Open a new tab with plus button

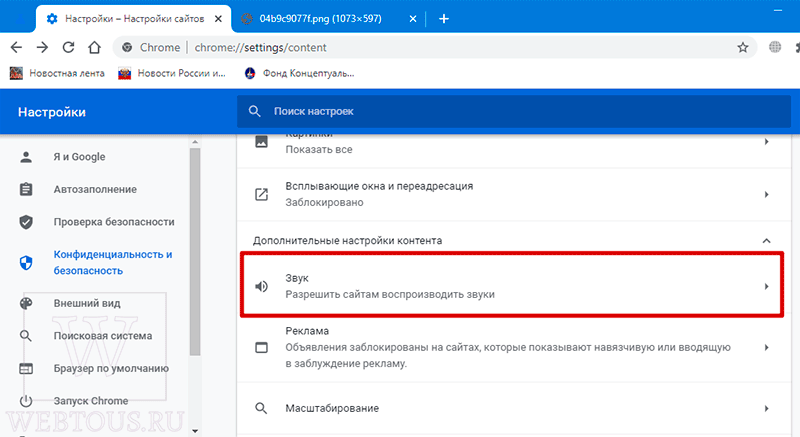coord(444,19)
